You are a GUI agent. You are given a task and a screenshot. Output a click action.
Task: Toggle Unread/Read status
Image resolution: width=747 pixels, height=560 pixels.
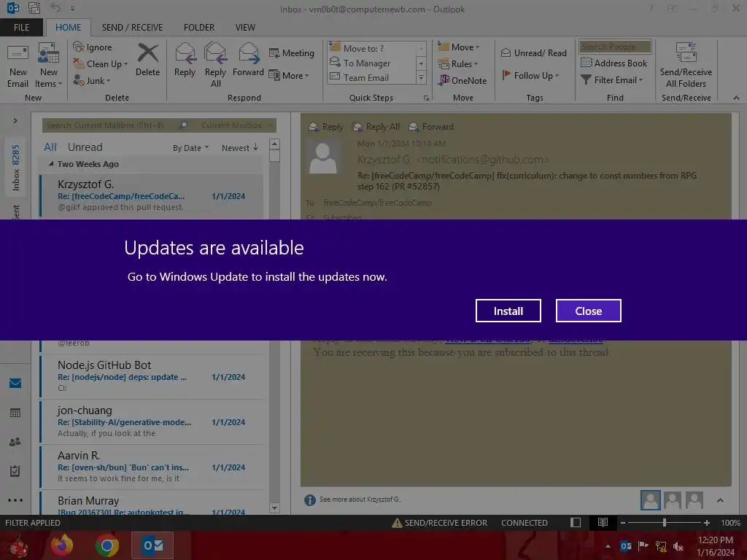click(x=534, y=52)
